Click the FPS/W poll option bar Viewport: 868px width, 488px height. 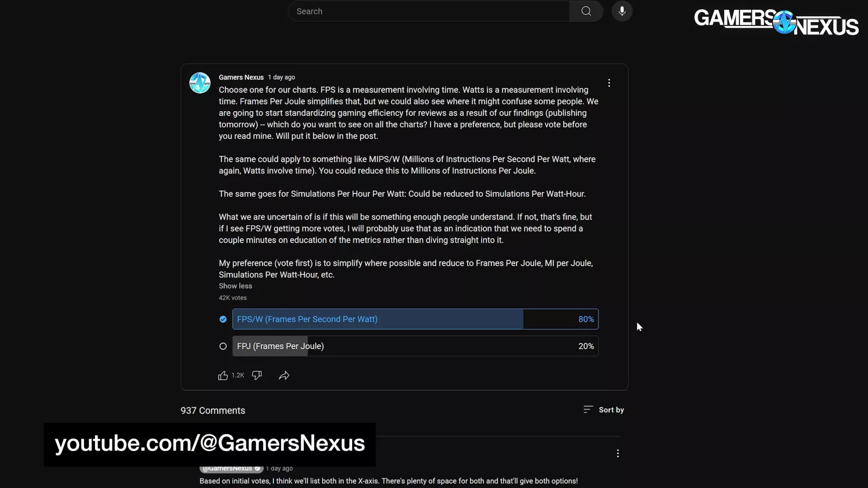pos(415,319)
